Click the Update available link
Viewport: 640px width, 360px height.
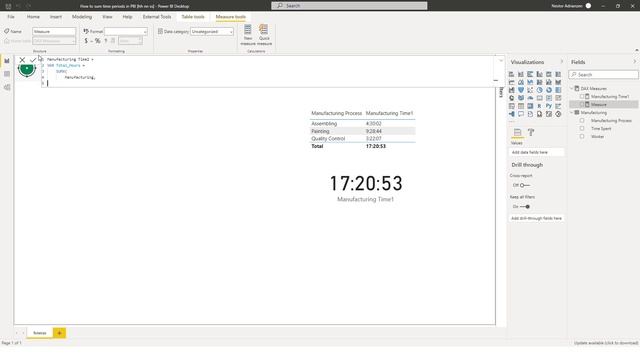tap(606, 343)
